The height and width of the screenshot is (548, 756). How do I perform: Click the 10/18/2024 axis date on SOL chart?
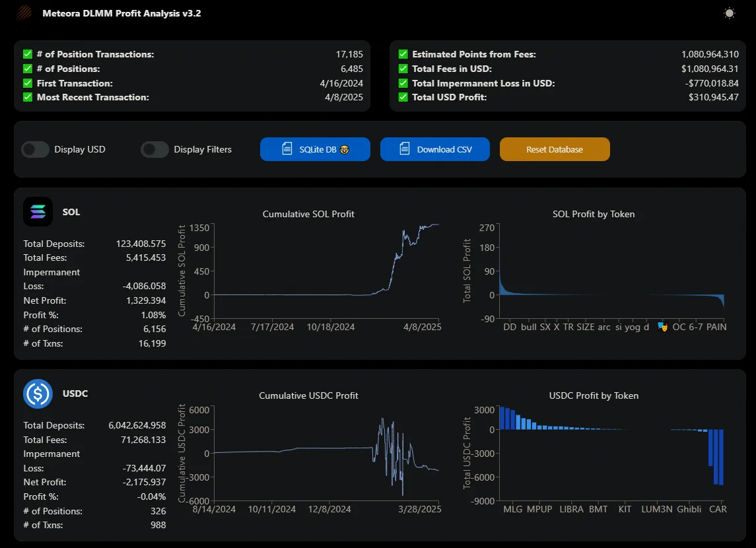(331, 327)
